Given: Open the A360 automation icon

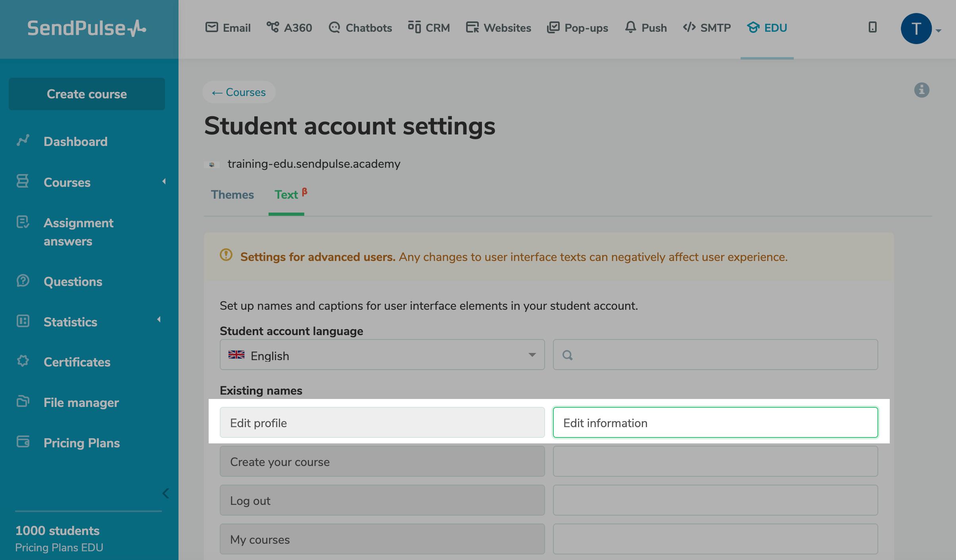Looking at the screenshot, I should click(x=273, y=27).
